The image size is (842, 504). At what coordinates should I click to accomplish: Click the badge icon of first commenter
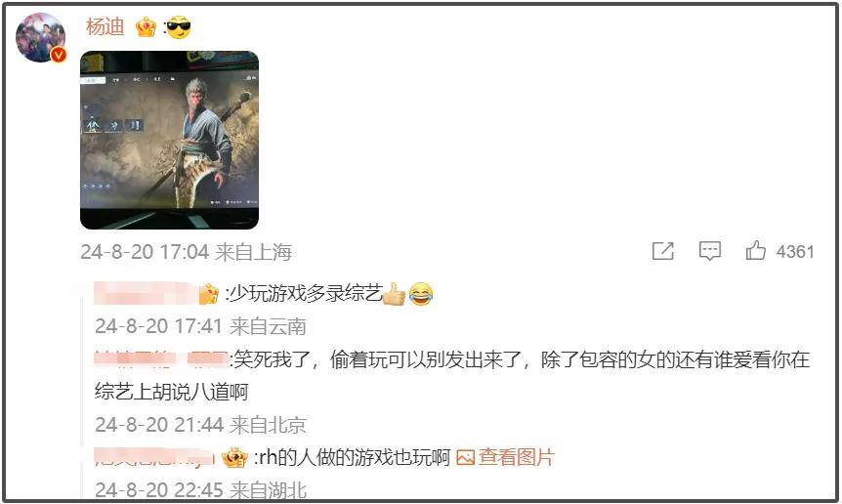click(x=208, y=294)
